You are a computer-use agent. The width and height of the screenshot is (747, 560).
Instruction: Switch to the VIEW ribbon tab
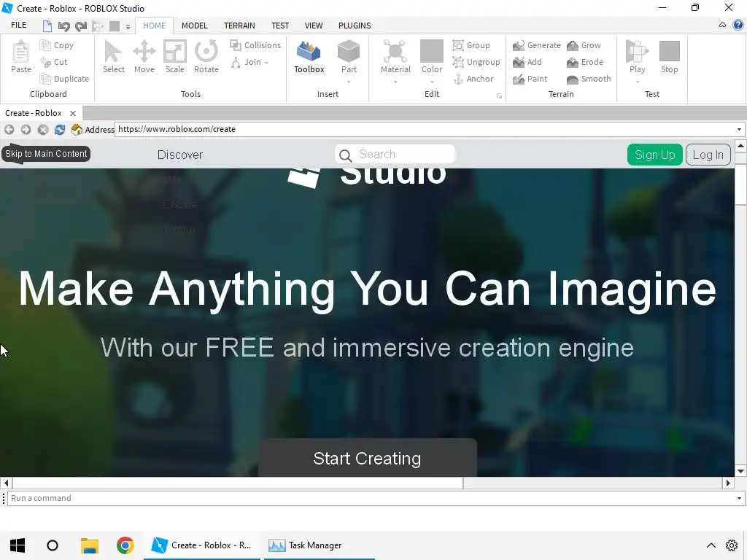[x=314, y=26]
